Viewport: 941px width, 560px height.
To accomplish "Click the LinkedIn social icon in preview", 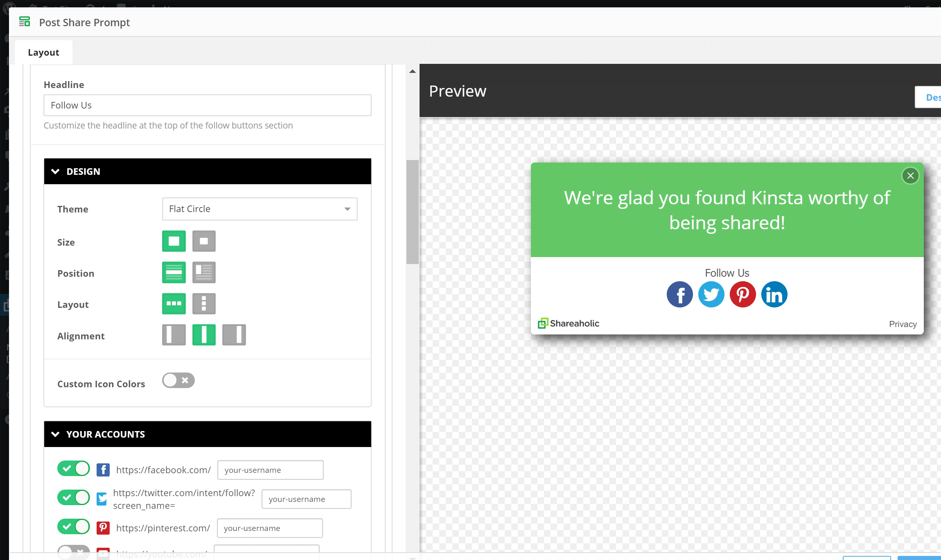I will click(774, 294).
